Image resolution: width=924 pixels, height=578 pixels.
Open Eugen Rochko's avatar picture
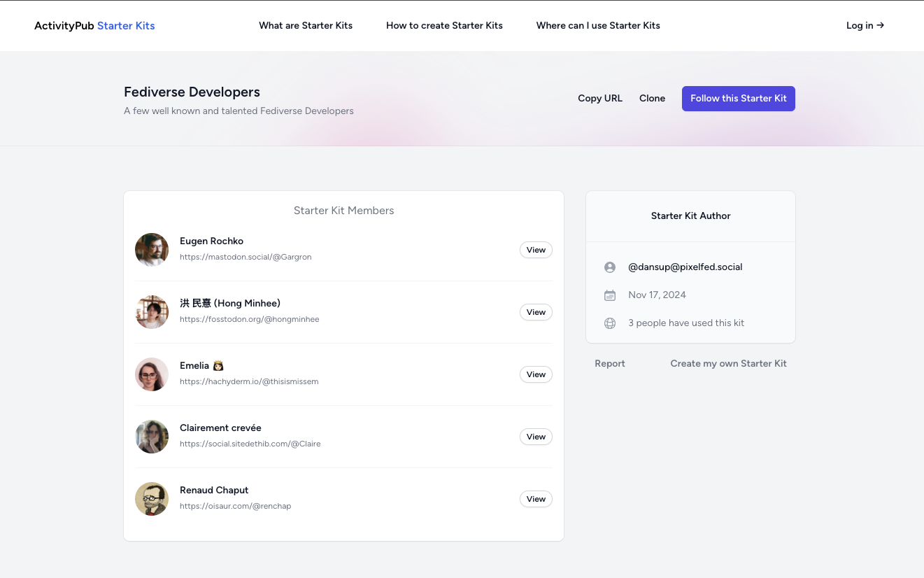click(152, 250)
